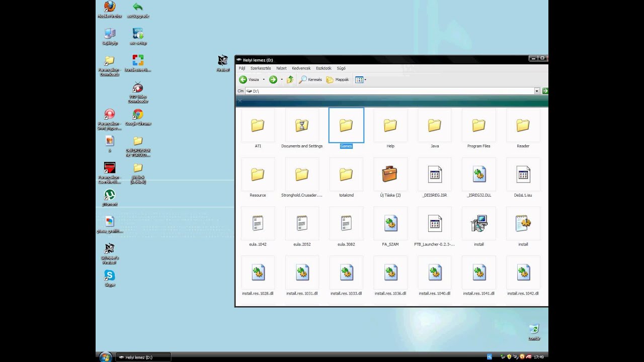This screenshot has width=644, height=362.
Task: Open the Kedvencek menu
Action: (x=301, y=68)
